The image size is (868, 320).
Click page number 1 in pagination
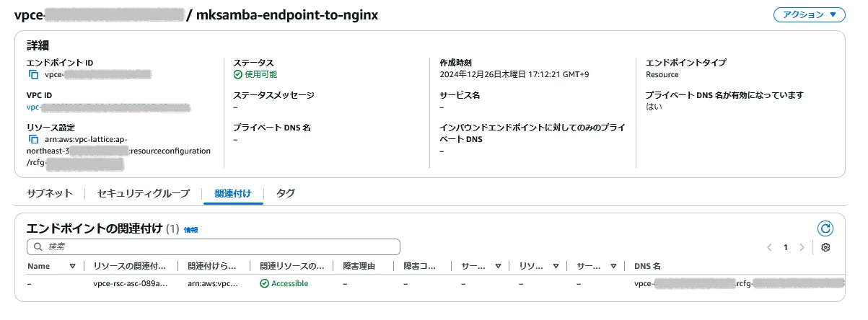click(x=786, y=247)
